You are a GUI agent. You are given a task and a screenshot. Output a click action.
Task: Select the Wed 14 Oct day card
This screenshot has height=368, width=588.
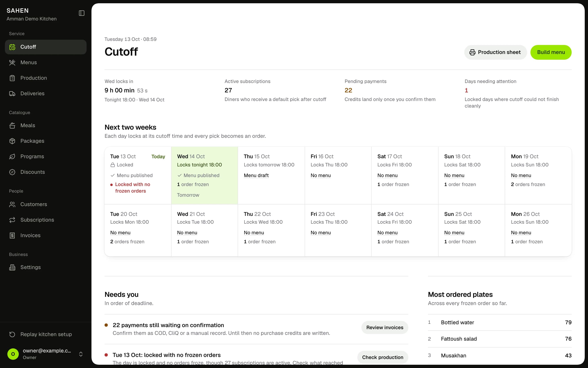pyautogui.click(x=204, y=175)
